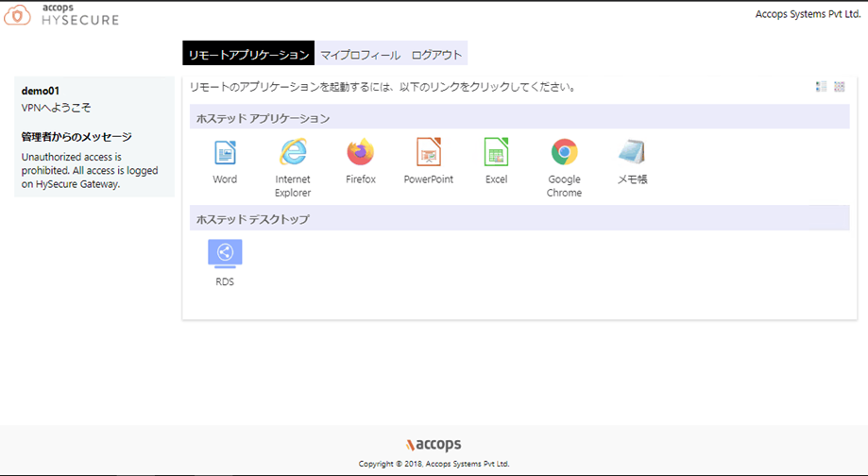Click the Accops footer logo
This screenshot has width=868, height=476.
(x=434, y=445)
